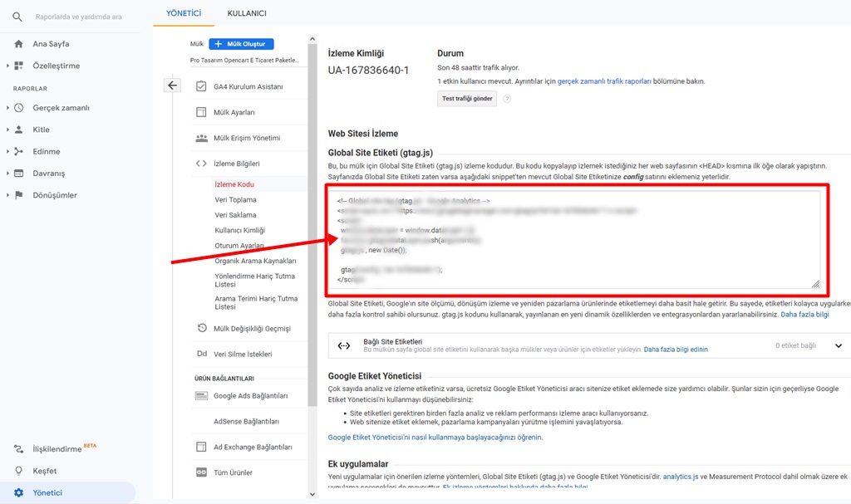
Task: Expand the Davranış reports arrow
Action: click(7, 173)
